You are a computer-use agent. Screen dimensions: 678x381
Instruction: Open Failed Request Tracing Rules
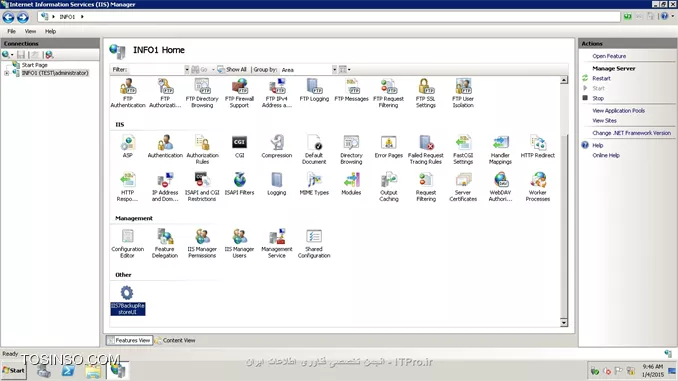(x=425, y=149)
